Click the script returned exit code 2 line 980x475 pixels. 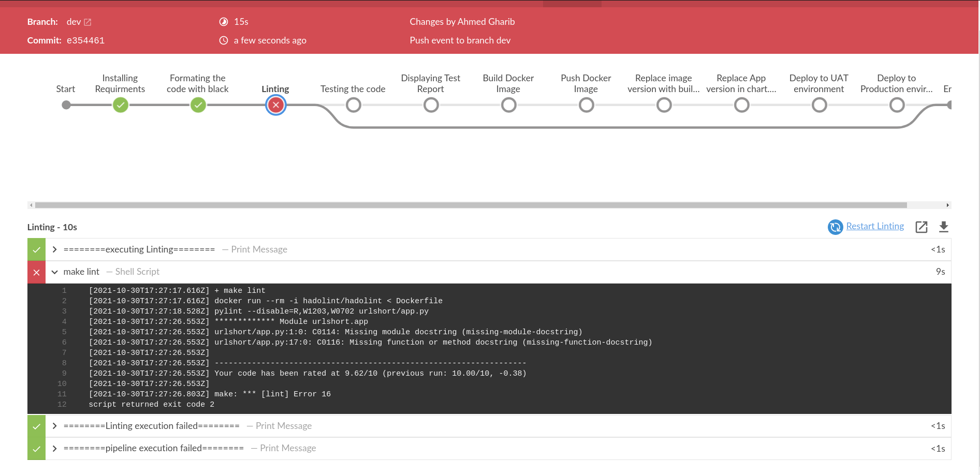click(x=151, y=404)
